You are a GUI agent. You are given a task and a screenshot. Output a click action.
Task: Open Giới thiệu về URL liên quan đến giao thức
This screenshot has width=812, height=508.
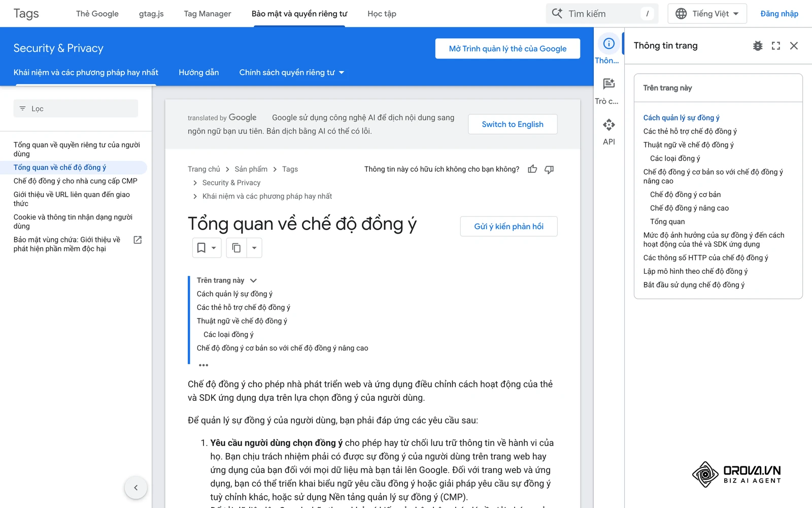72,199
